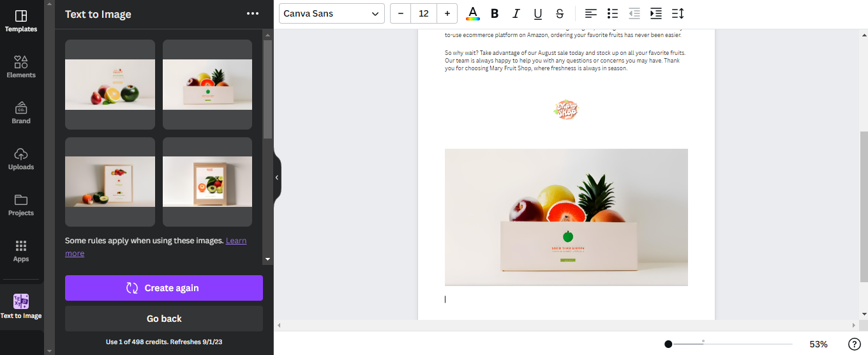868x355 pixels.
Task: Decrease the text indent
Action: [634, 13]
